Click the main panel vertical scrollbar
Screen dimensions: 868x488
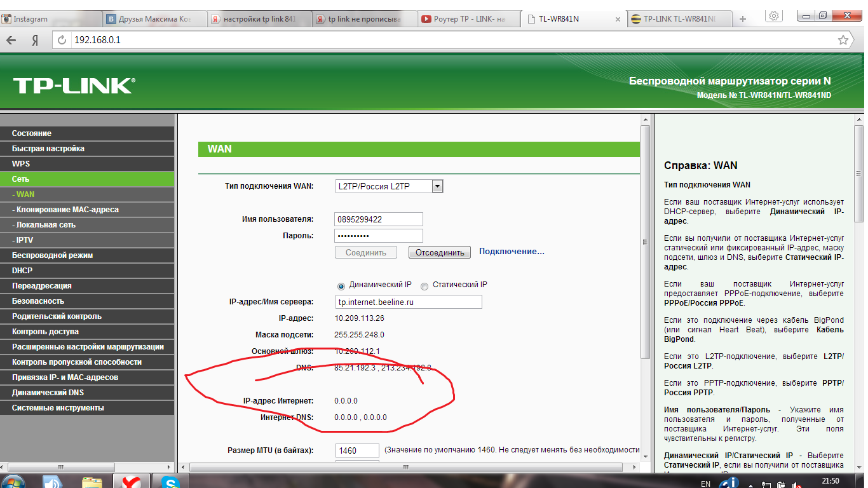point(645,241)
